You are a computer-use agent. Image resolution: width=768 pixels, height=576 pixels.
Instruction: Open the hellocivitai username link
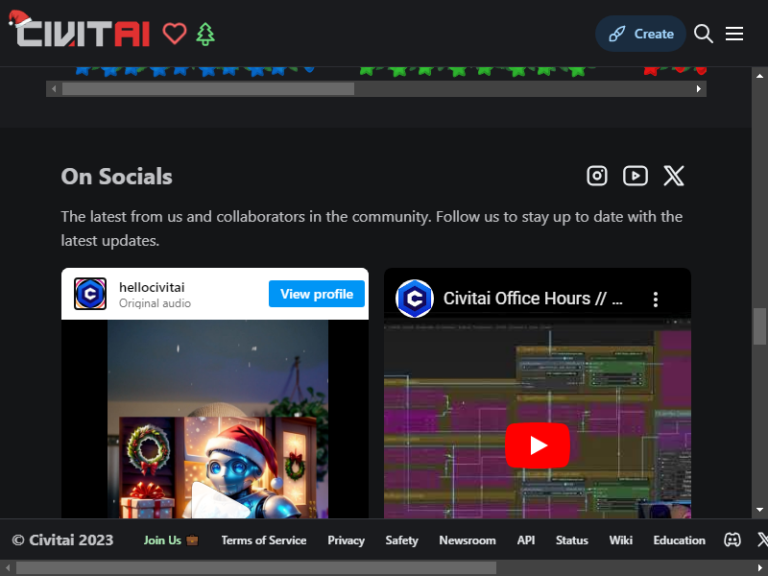point(152,288)
